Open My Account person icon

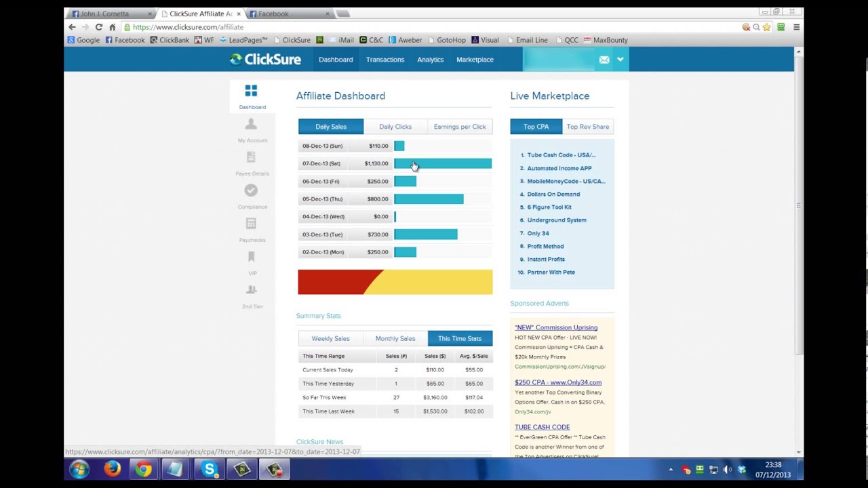pyautogui.click(x=251, y=123)
